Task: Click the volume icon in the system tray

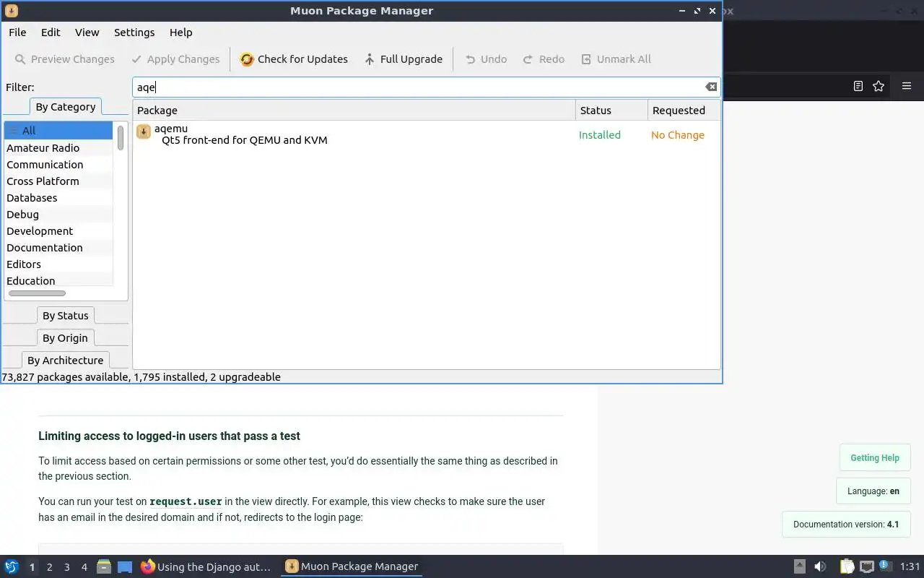Action: (x=820, y=566)
